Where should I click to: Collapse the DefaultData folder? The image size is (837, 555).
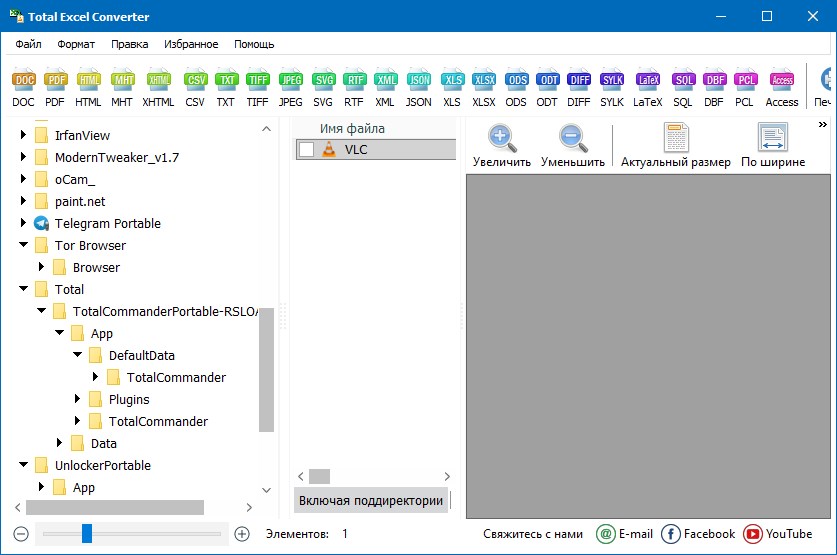click(77, 354)
